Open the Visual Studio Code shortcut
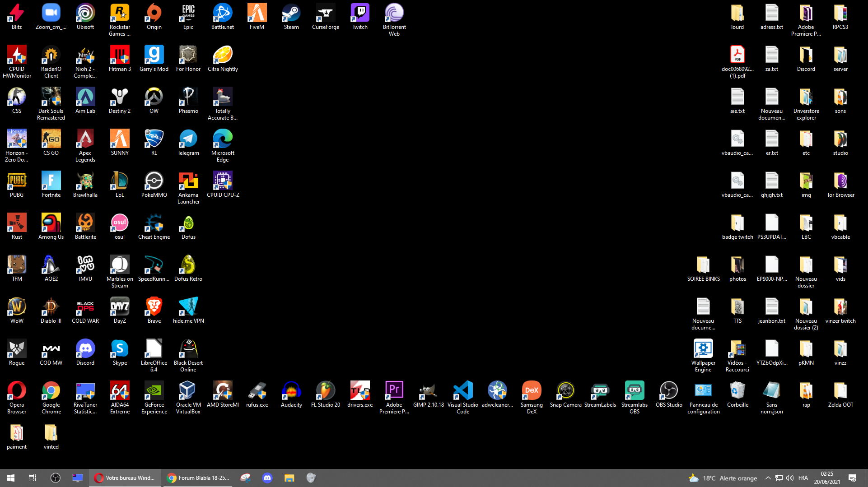 463,398
